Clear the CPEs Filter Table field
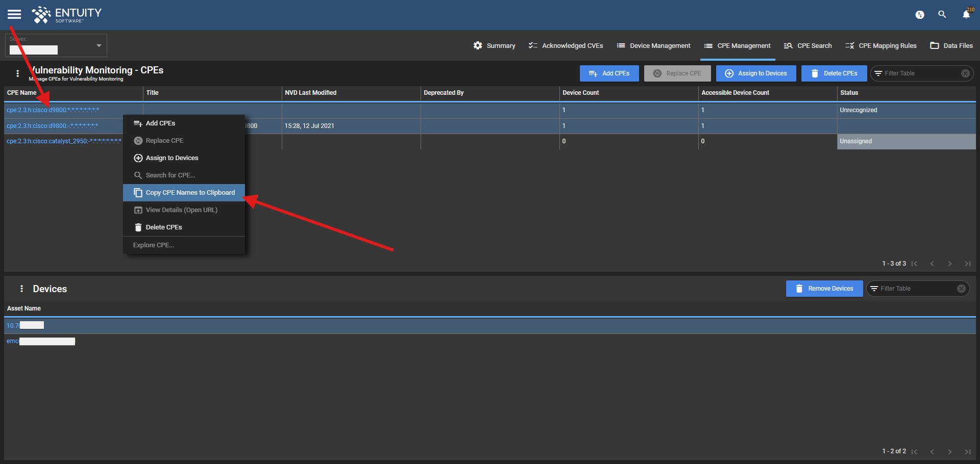The height and width of the screenshot is (464, 980). (x=965, y=73)
